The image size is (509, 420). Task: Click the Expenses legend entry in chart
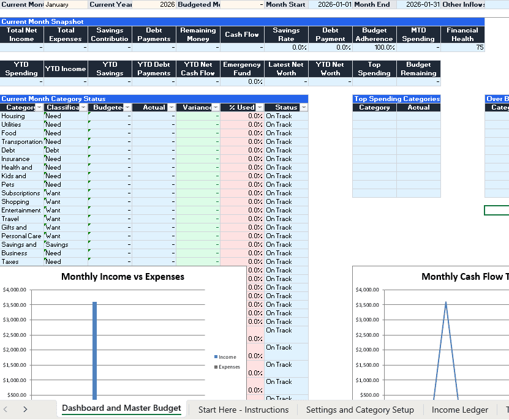[227, 367]
